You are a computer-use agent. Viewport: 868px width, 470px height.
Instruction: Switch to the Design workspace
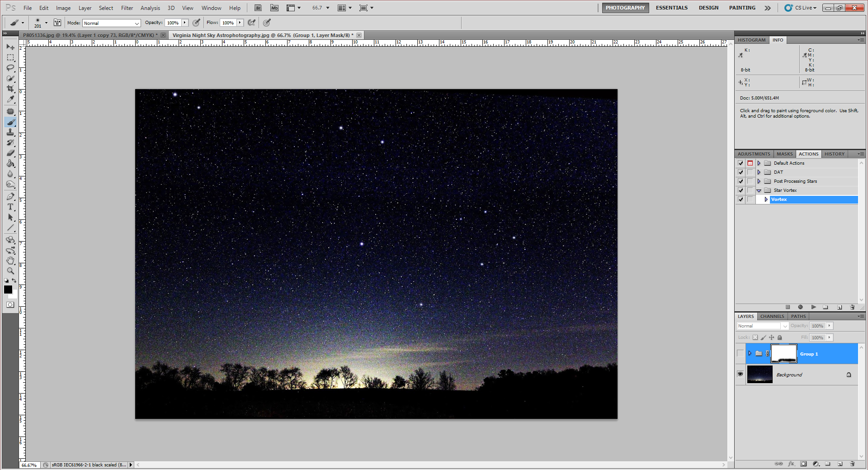coord(708,8)
